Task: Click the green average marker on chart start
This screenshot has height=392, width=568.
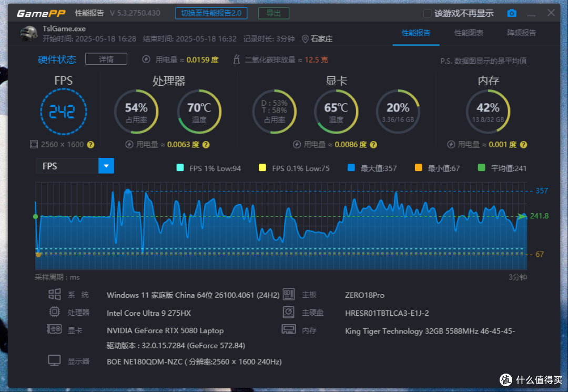Action: coord(36,217)
